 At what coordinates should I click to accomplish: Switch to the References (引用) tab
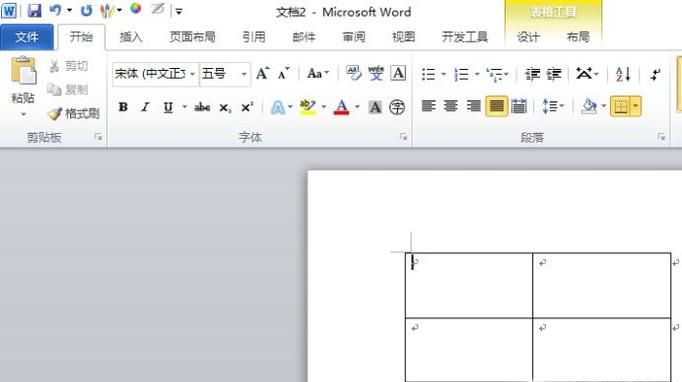(254, 37)
